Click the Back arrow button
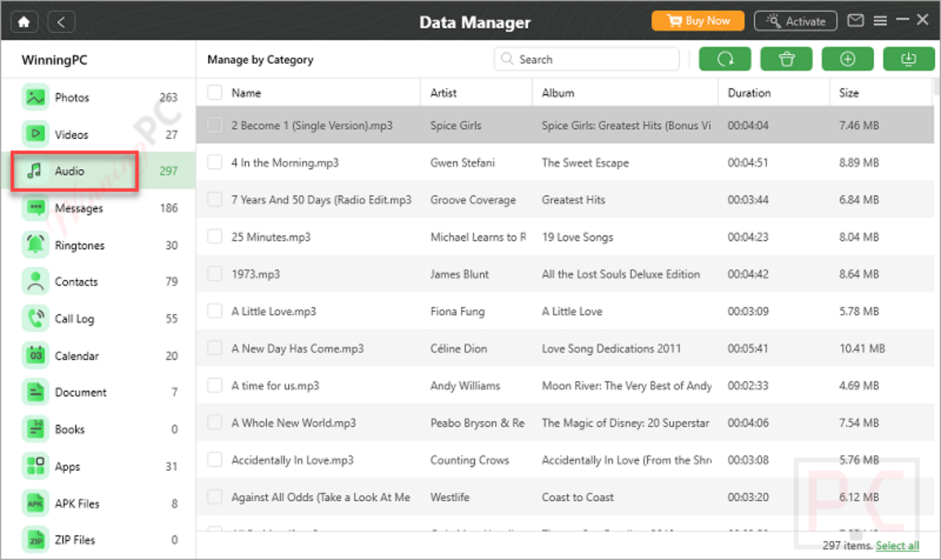The image size is (941, 560). [61, 22]
